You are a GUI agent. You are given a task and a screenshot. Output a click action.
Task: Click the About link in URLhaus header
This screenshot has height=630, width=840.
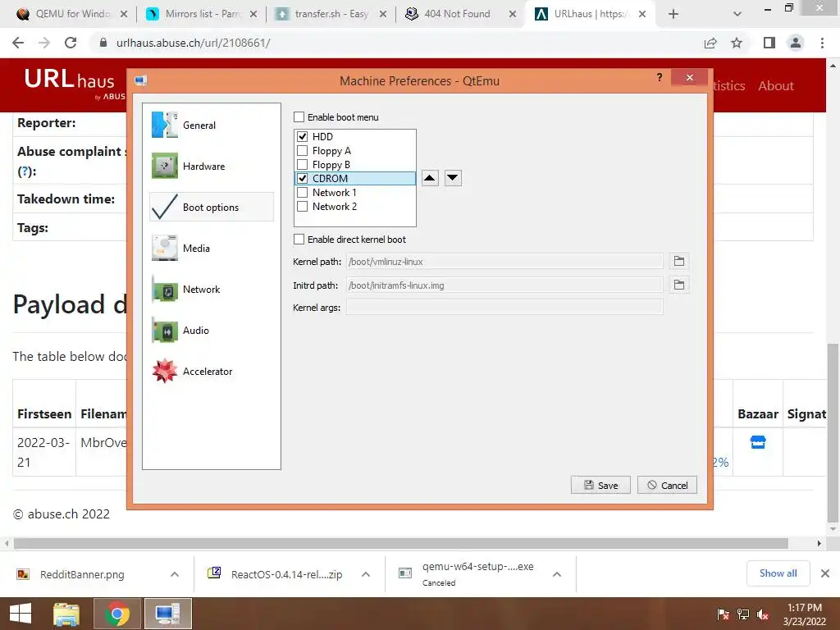(x=776, y=85)
